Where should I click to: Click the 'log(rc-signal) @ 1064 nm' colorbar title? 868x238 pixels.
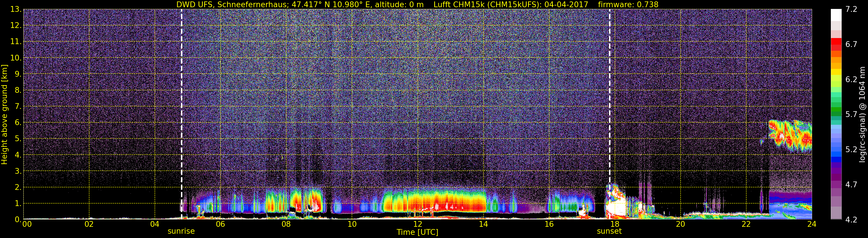click(863, 114)
